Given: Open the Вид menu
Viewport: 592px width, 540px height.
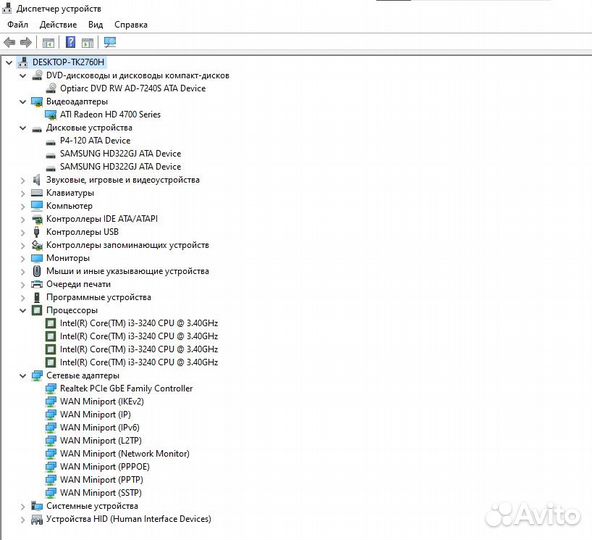Looking at the screenshot, I should click(96, 25).
